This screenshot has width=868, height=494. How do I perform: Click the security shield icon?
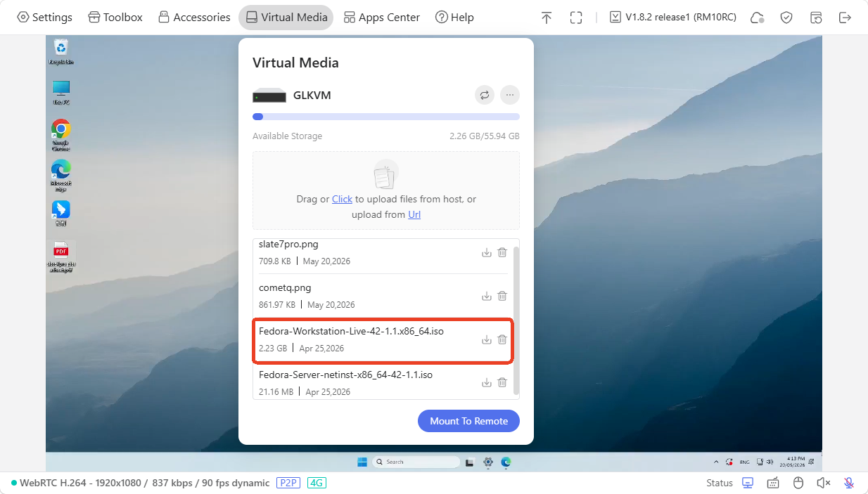tap(786, 18)
